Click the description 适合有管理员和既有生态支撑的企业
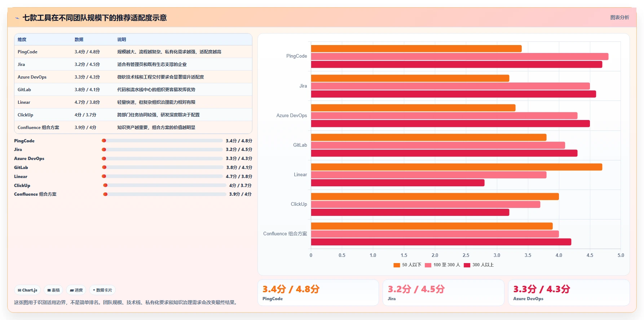Image resolution: width=644 pixels, height=320 pixels. [152, 65]
